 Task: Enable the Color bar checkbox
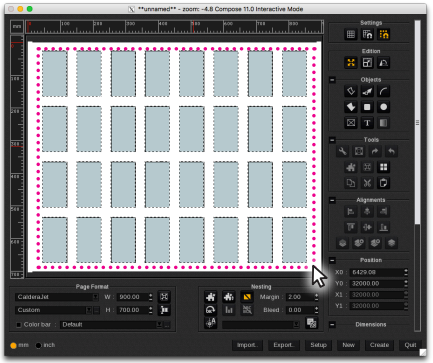[x=19, y=325]
